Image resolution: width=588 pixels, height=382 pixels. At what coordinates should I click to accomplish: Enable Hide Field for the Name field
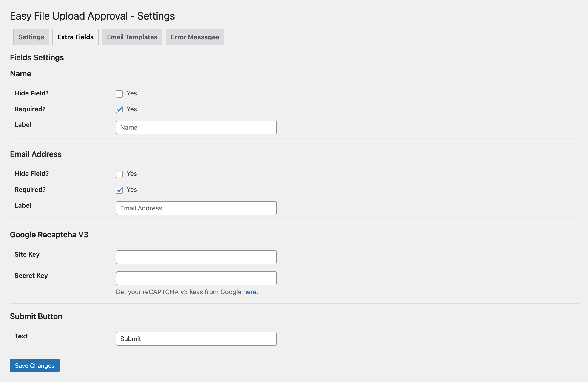click(x=119, y=94)
